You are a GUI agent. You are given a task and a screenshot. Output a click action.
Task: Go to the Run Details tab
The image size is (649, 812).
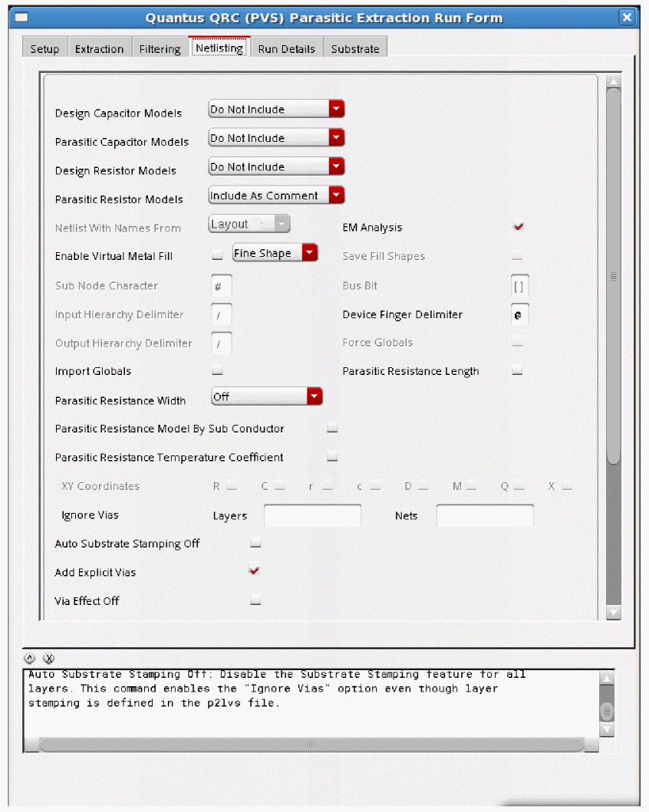point(287,48)
